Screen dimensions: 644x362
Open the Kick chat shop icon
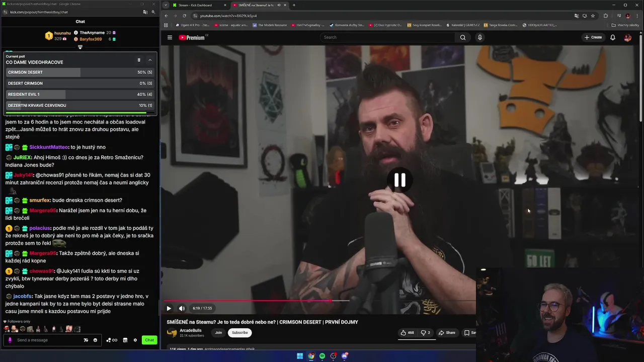125,340
